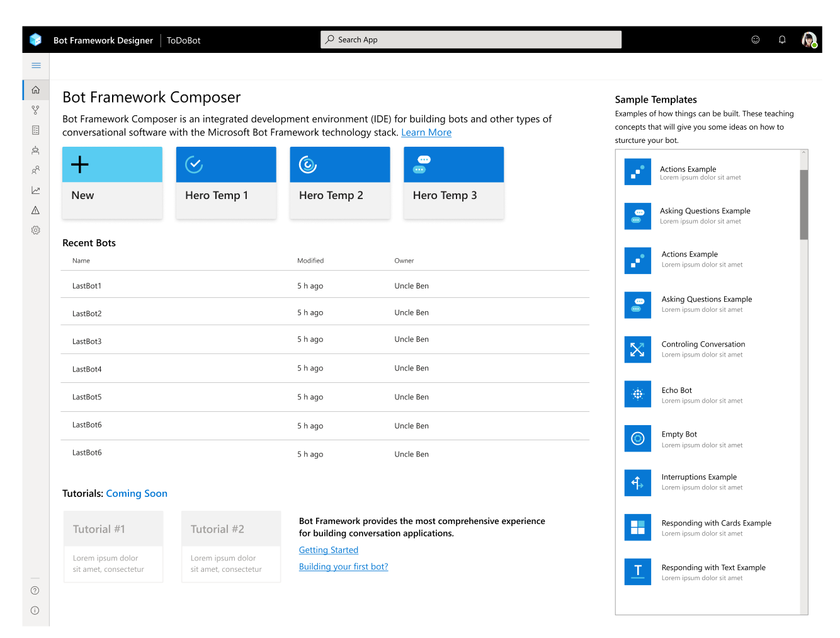Open the Hero Temp 3 card

click(x=454, y=183)
